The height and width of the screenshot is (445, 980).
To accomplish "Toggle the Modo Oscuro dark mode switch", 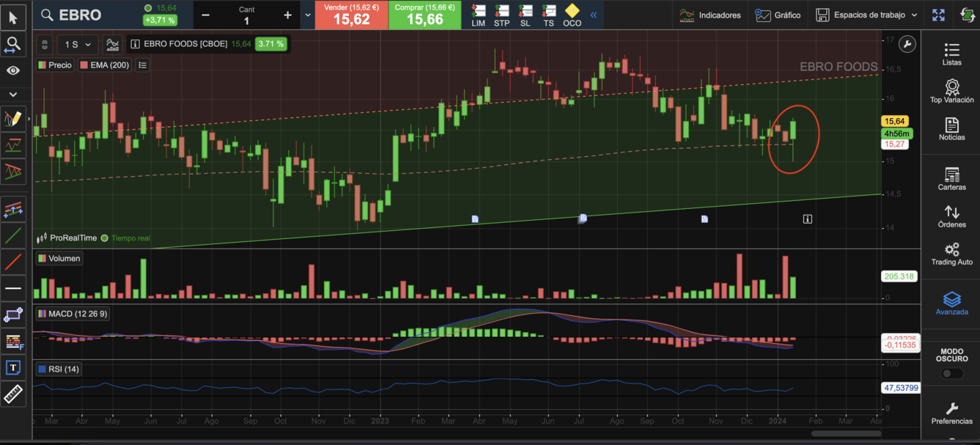I will [x=952, y=373].
